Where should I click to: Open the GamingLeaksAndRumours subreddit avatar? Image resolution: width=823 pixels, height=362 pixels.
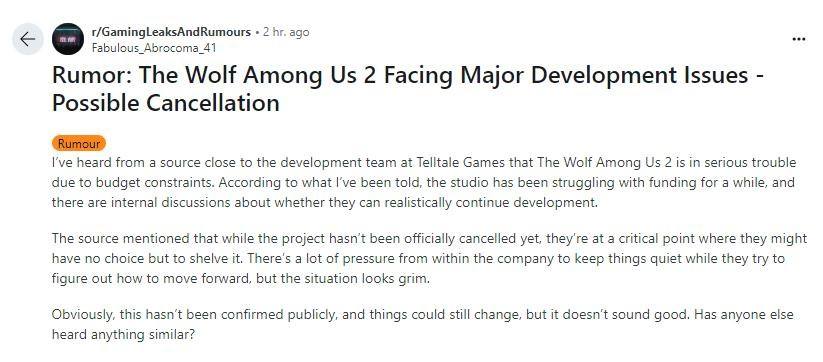(68, 39)
